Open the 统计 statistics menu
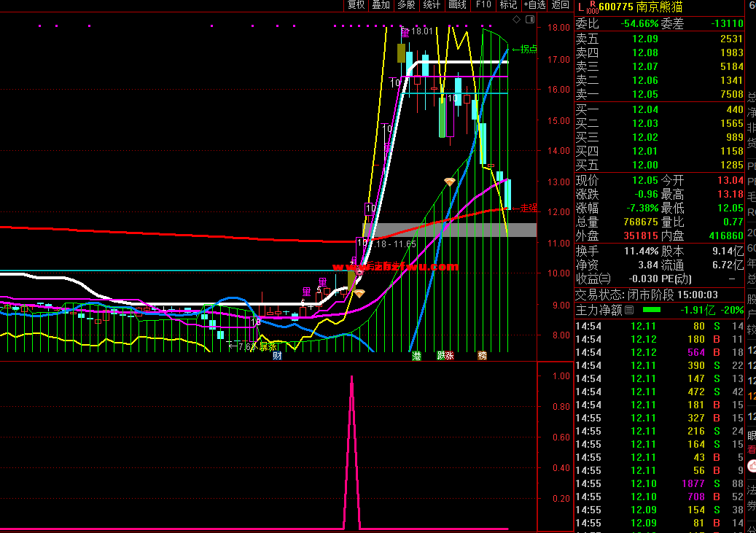 click(x=432, y=5)
